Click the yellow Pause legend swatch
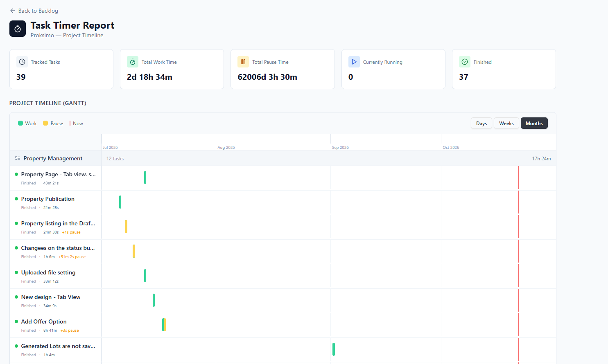 pyautogui.click(x=45, y=123)
